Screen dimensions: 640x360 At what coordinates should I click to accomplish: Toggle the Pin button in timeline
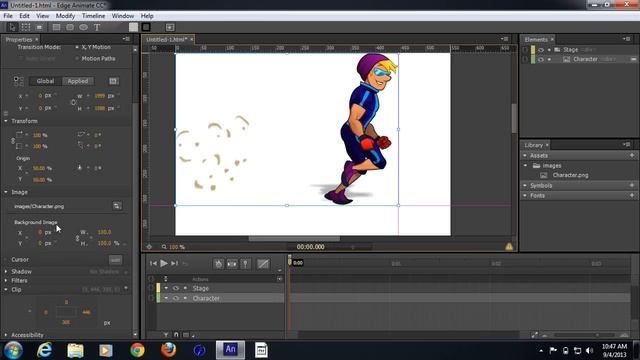pos(245,264)
